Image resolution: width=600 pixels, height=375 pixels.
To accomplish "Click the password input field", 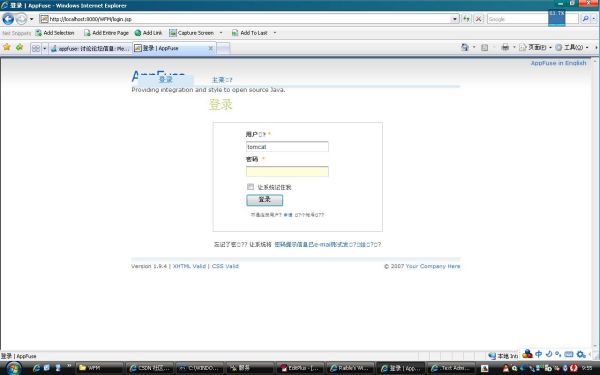I will click(x=287, y=171).
